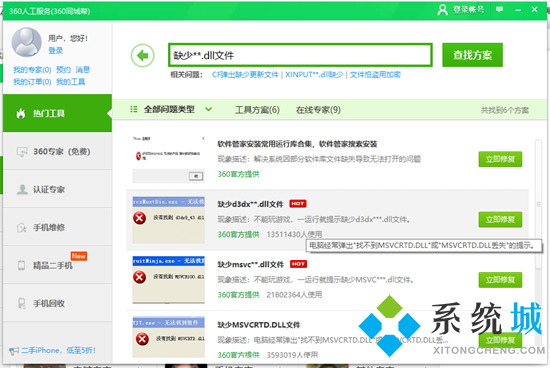Click the 二手iPhone, 低至5折! promo link

point(58,350)
